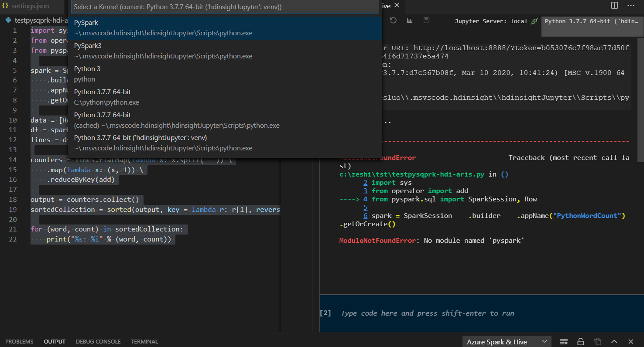The width and height of the screenshot is (644, 347).
Task: Click line 4 link in the traceback
Action: [366, 199]
